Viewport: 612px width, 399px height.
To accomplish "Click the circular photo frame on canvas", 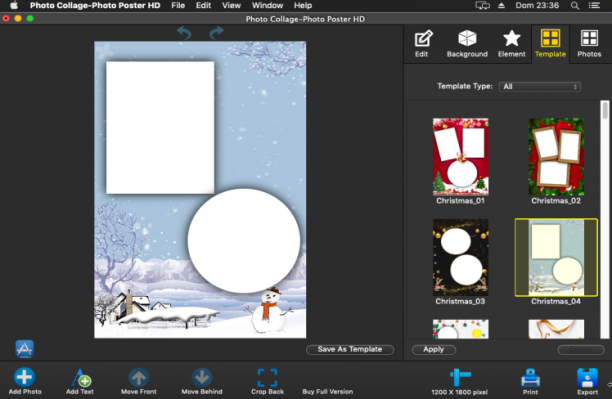I will [x=244, y=241].
